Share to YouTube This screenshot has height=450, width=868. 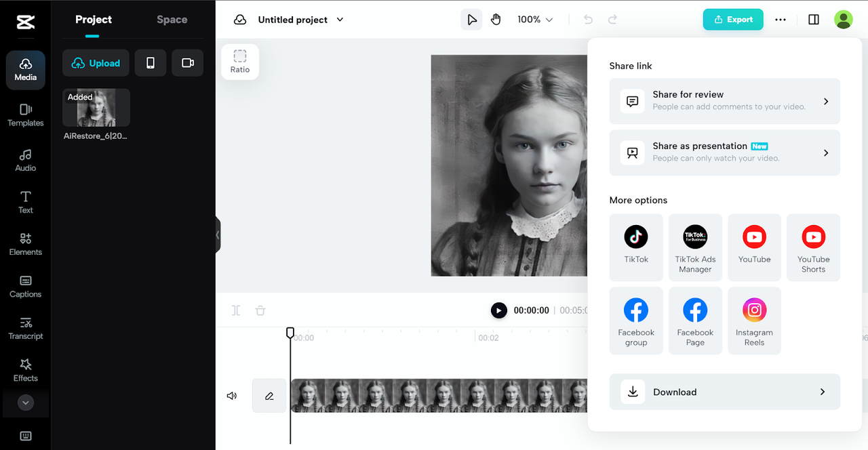click(x=754, y=247)
